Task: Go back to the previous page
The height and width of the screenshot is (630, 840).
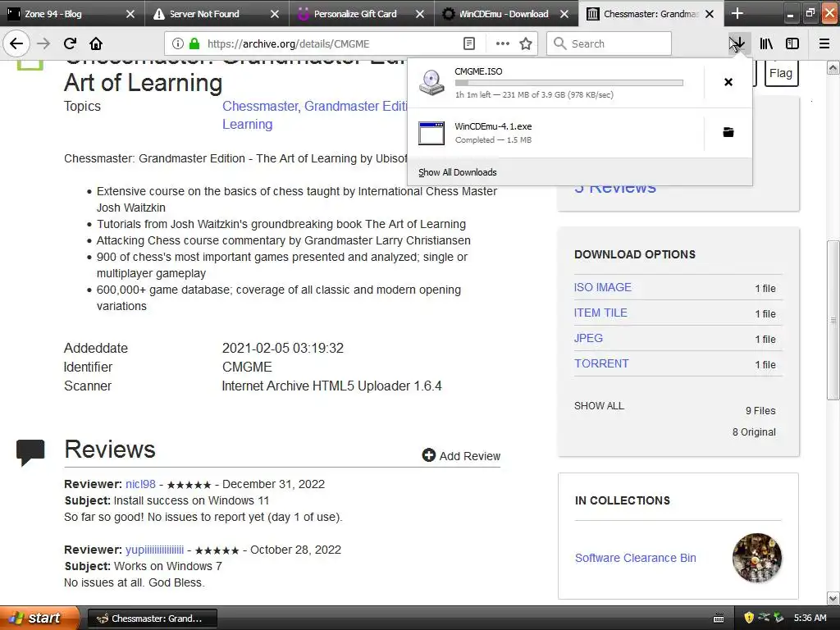Action: pyautogui.click(x=16, y=43)
